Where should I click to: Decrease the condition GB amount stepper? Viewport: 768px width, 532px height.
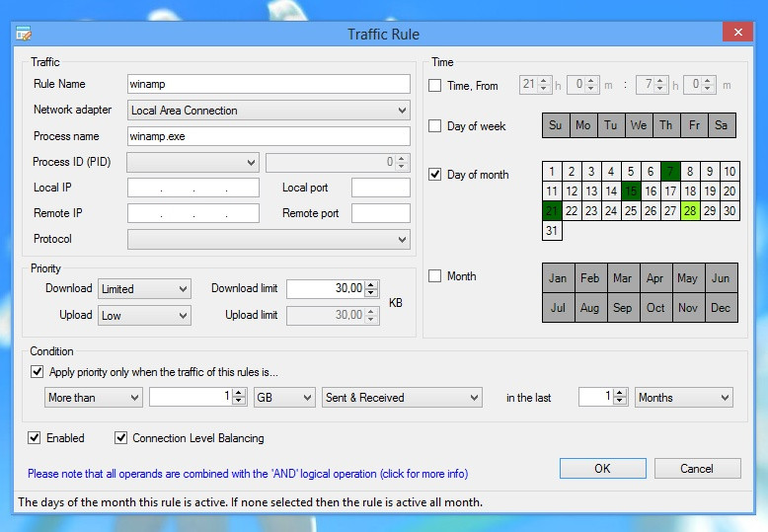pos(239,400)
